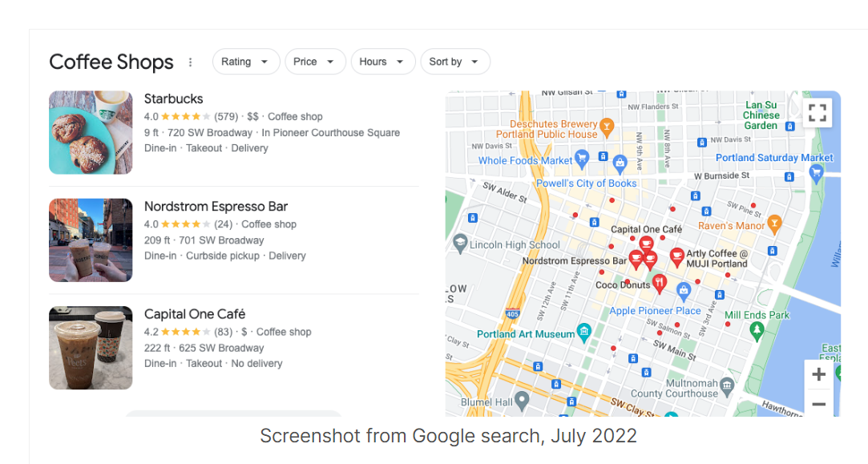Select the Capital One Café coffee pin on map

point(645,244)
